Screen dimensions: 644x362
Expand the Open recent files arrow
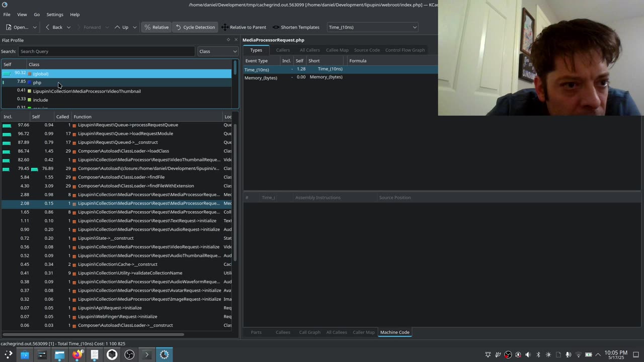[x=34, y=27]
